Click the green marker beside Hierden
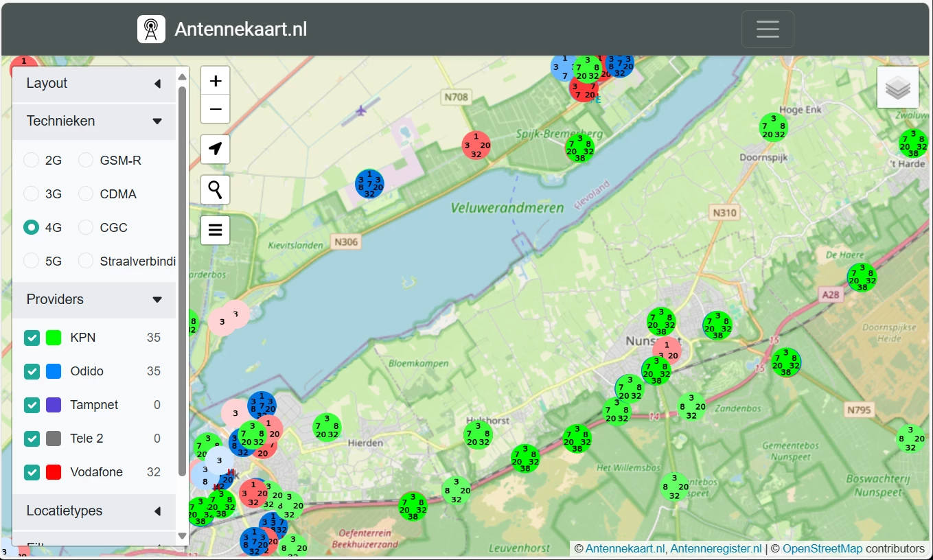The height and width of the screenshot is (560, 933). click(327, 427)
